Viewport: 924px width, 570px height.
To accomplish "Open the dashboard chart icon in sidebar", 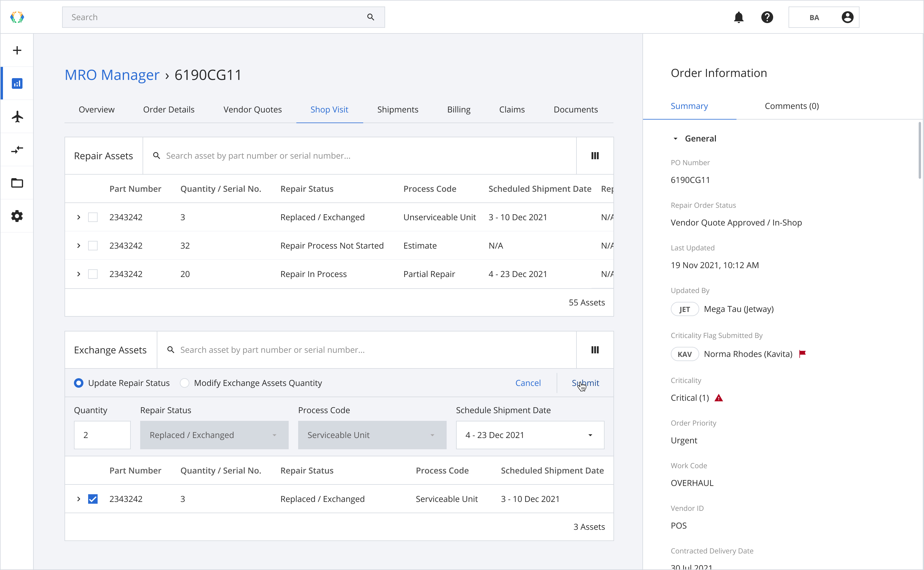I will [17, 83].
